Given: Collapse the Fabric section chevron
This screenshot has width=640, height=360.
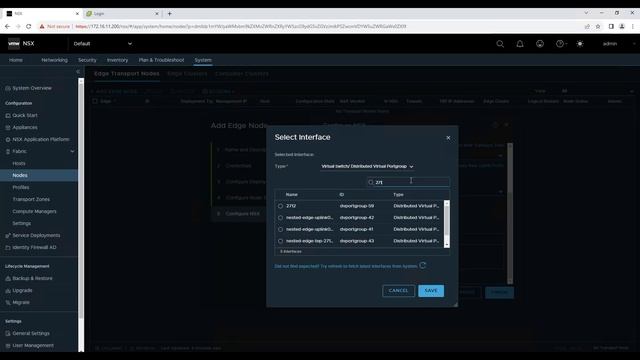Looking at the screenshot, I should 72,151.
